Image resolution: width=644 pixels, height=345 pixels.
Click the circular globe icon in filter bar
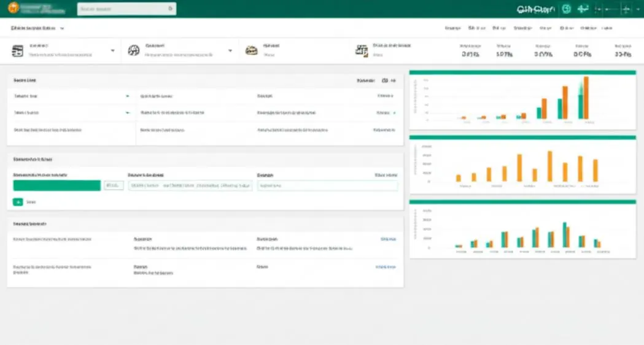pyautogui.click(x=134, y=50)
